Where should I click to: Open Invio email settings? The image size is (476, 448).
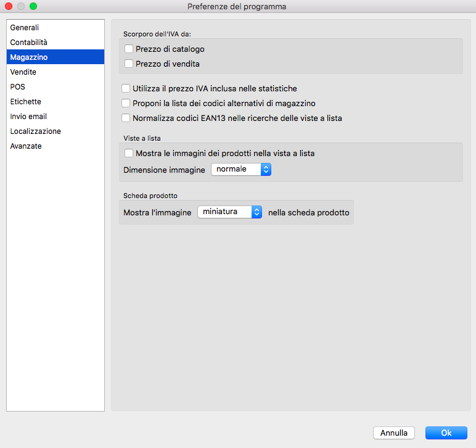tap(28, 117)
